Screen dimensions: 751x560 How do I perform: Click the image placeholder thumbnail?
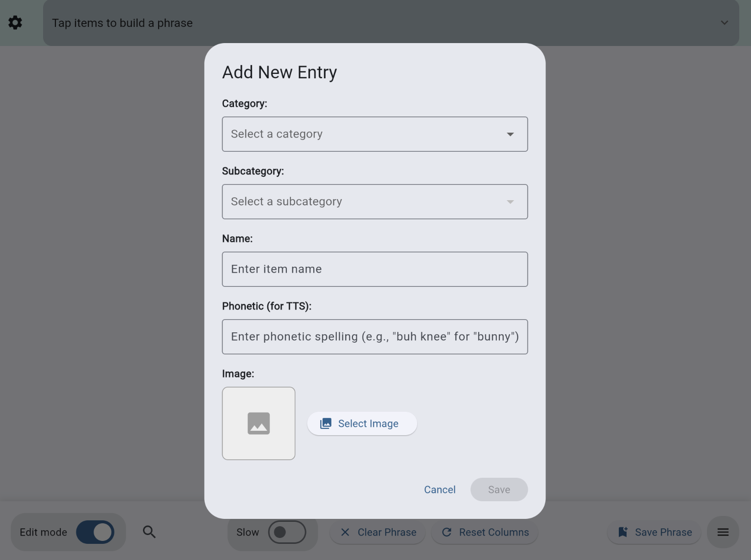pyautogui.click(x=258, y=423)
